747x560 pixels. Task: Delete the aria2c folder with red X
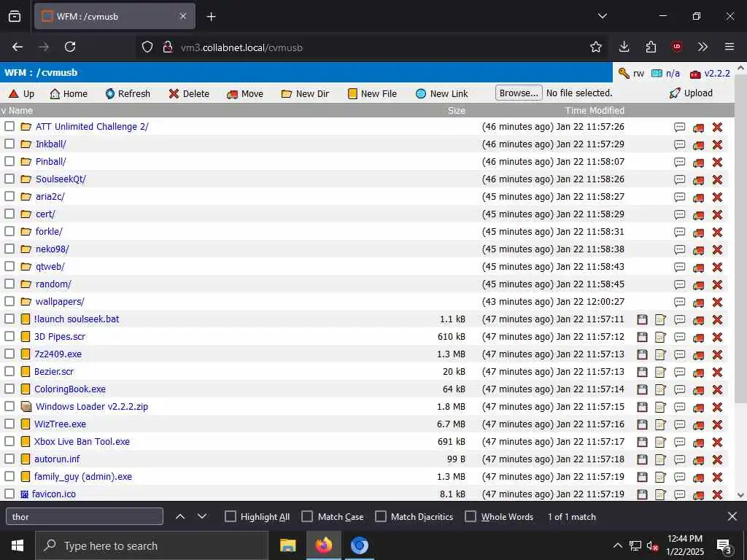coord(717,197)
